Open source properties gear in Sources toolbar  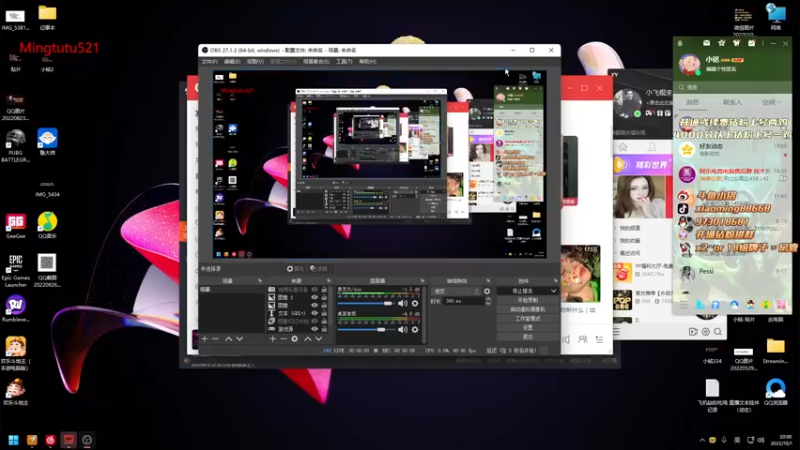point(294,339)
